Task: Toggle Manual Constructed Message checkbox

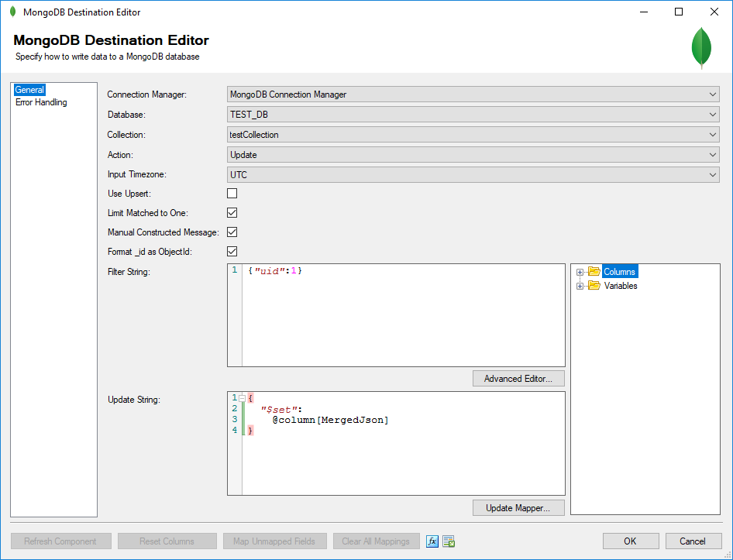Action: pos(232,232)
